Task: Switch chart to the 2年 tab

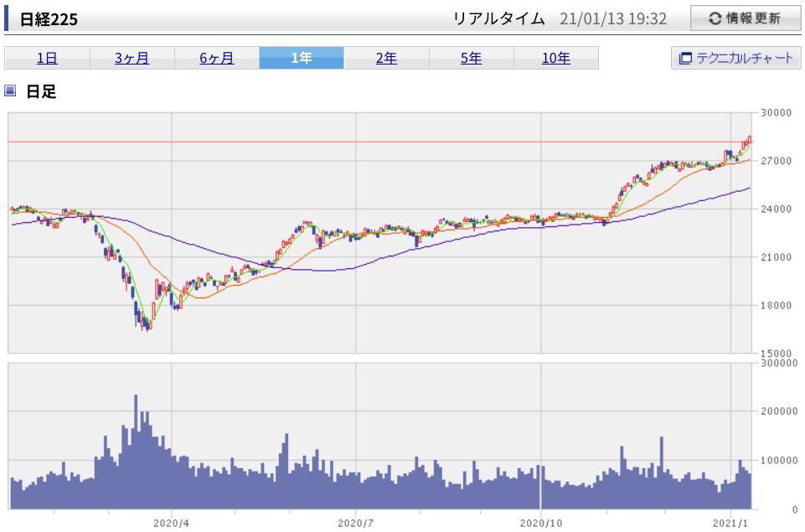Action: point(387,58)
